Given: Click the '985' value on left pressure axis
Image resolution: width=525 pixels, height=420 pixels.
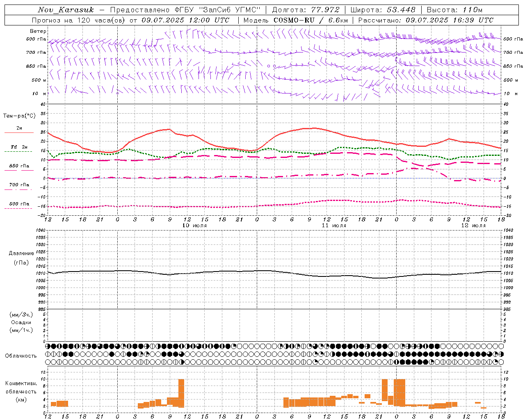Looking at the screenshot, I should coord(42,309).
